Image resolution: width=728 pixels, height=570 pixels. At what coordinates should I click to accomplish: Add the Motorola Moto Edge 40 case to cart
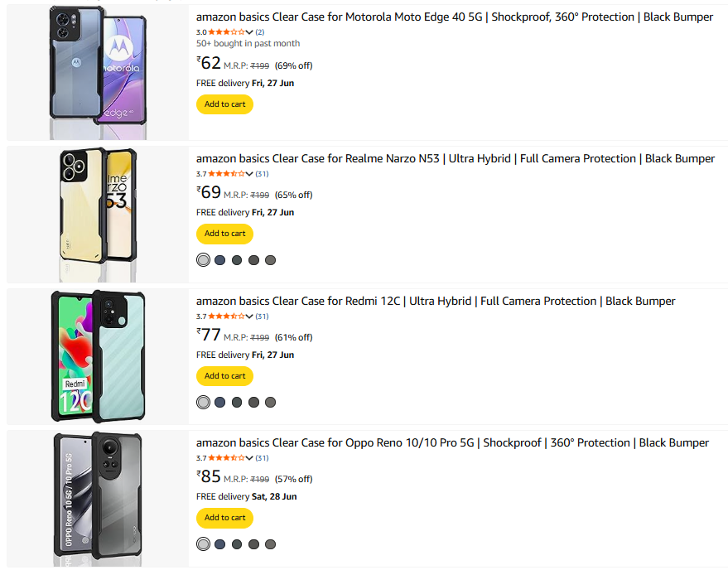[x=224, y=104]
